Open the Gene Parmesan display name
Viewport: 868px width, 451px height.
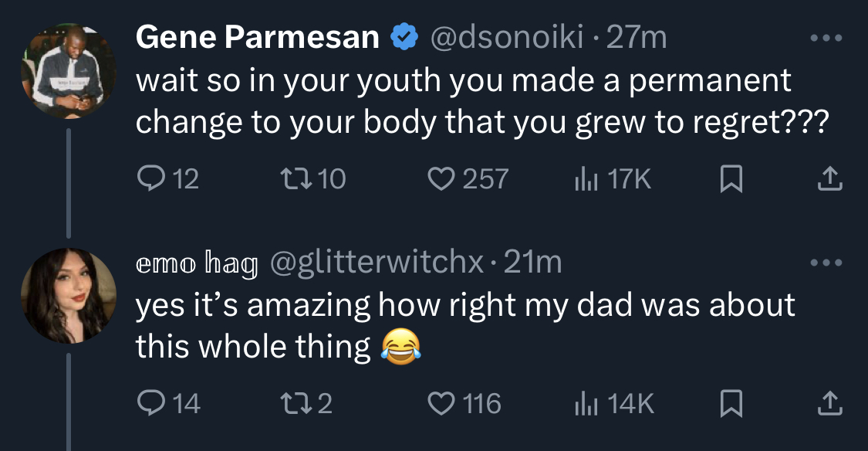(258, 38)
